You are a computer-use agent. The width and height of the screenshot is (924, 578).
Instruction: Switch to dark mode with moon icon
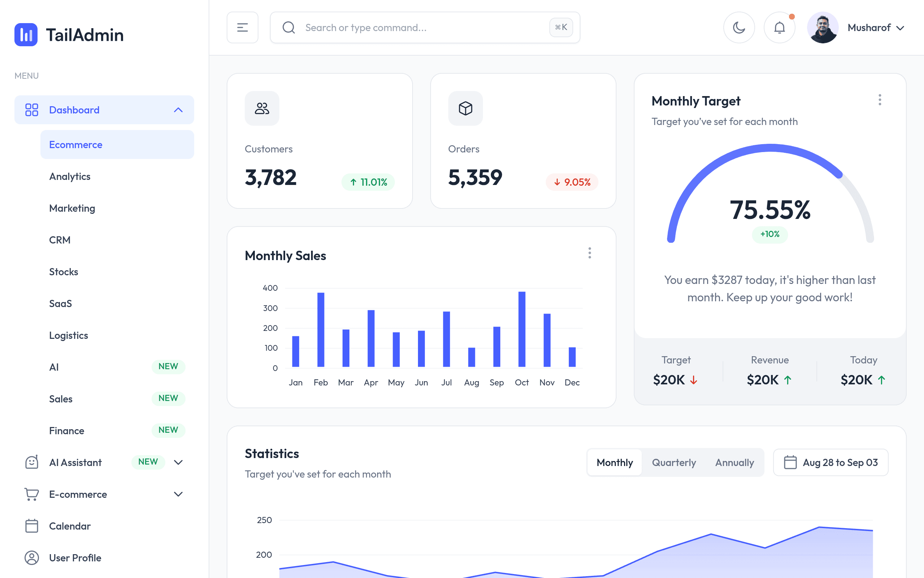[x=739, y=27]
